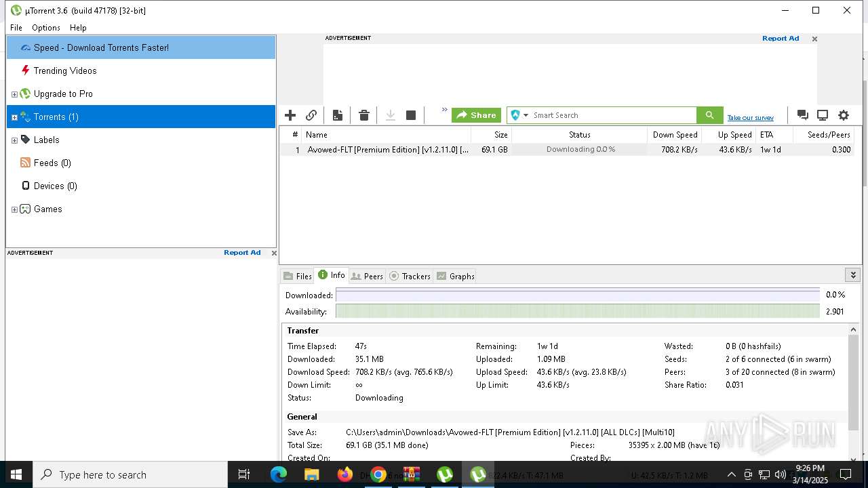Screen dimensions: 868x488
Task: Click the Labels tag icon
Action: [x=25, y=140]
